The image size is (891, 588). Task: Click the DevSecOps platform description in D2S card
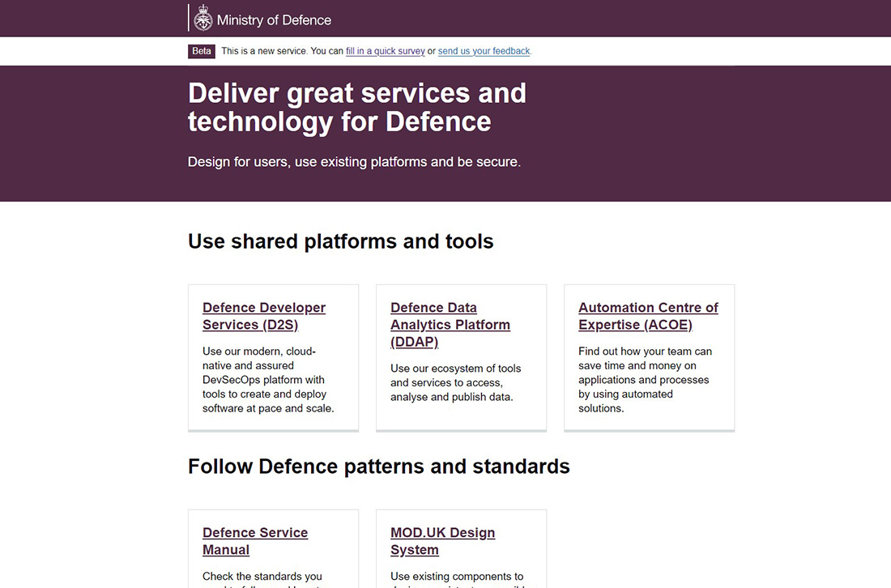[267, 380]
